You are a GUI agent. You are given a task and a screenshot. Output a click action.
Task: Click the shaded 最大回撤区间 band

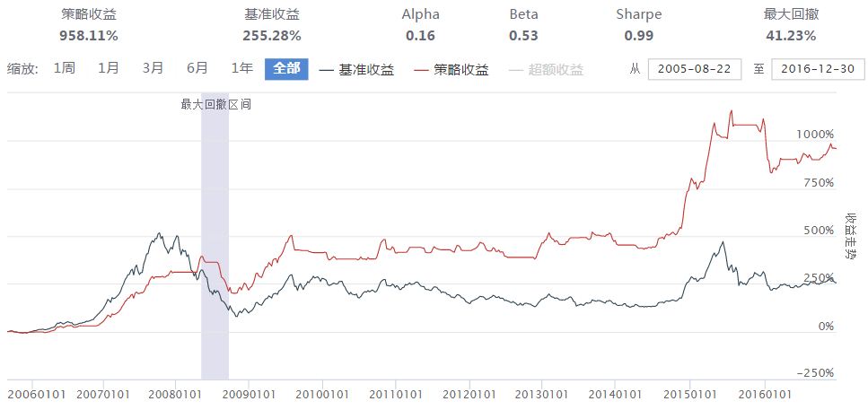[x=215, y=242]
